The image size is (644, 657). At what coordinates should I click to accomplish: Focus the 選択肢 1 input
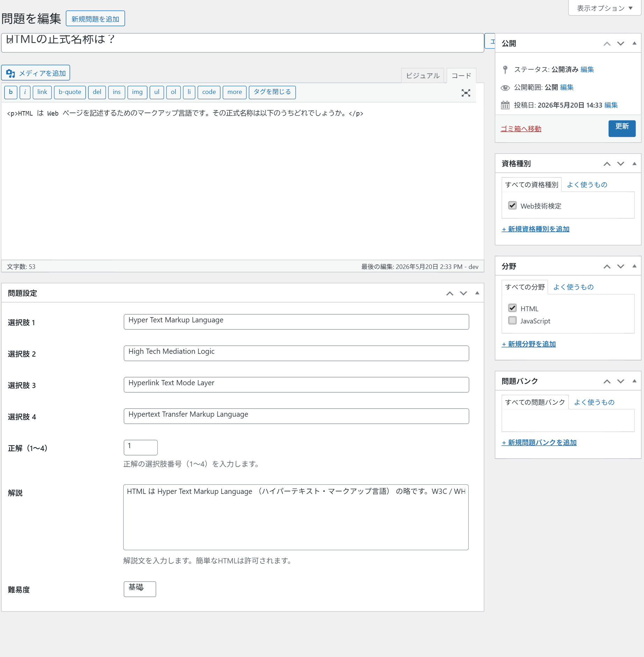296,322
